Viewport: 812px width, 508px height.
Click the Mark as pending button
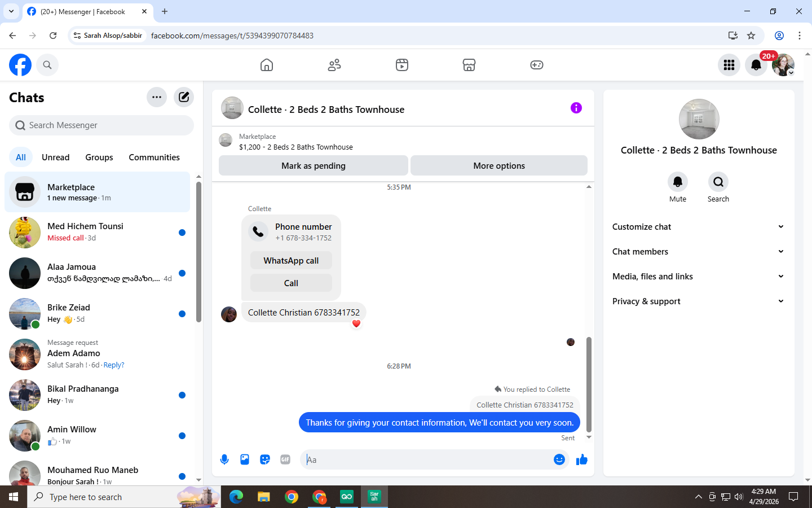(314, 166)
